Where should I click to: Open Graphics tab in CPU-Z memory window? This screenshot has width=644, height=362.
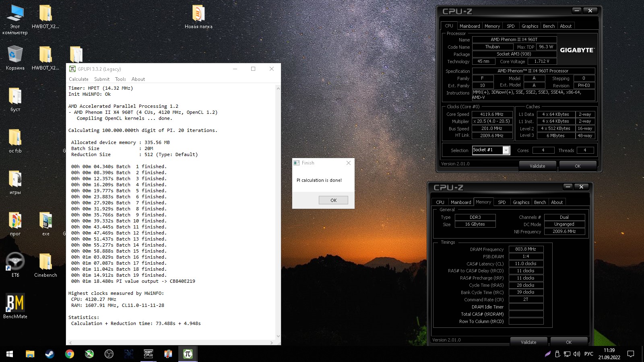coord(521,202)
